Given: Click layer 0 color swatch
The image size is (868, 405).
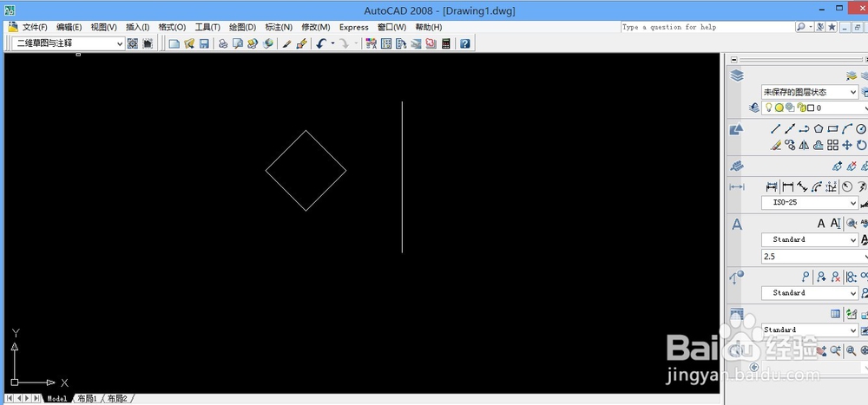Looking at the screenshot, I should 811,108.
